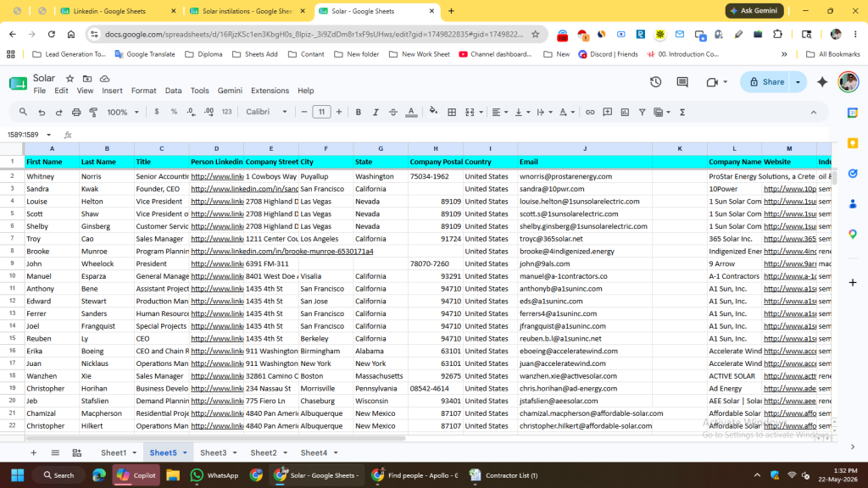868x488 pixels.
Task: Open Calendar in the side panel
Action: pos(853,113)
